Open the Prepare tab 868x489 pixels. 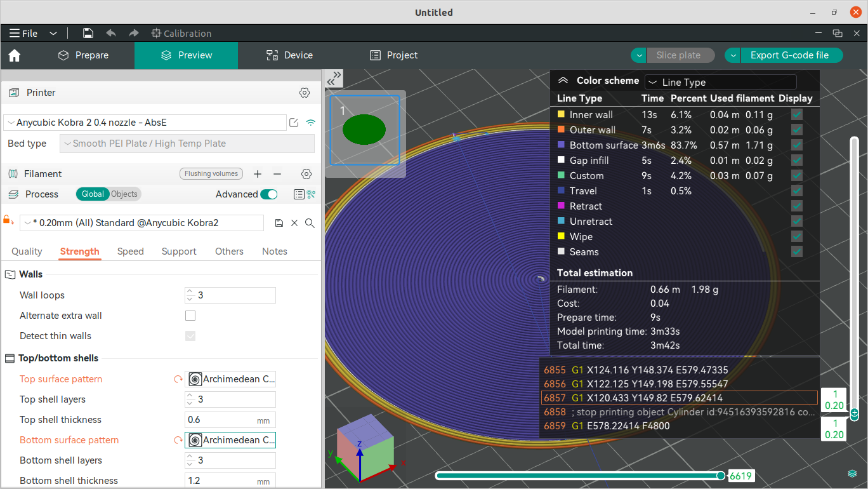coord(83,56)
